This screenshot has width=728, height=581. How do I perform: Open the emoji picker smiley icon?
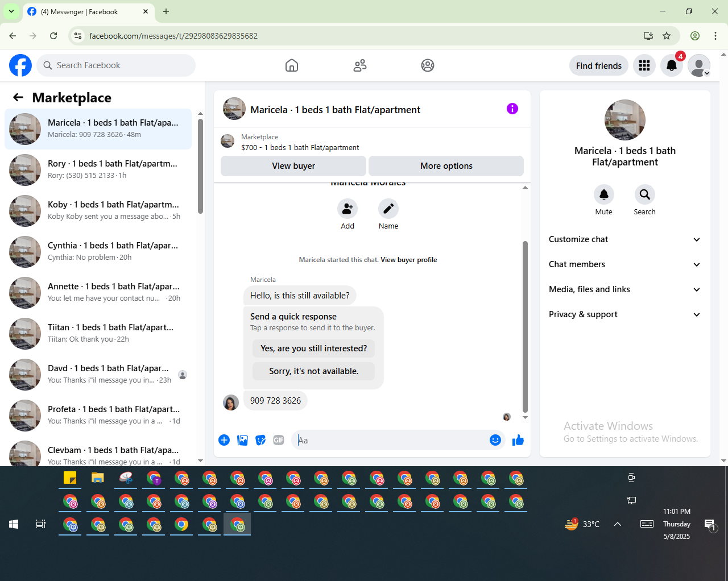(495, 440)
